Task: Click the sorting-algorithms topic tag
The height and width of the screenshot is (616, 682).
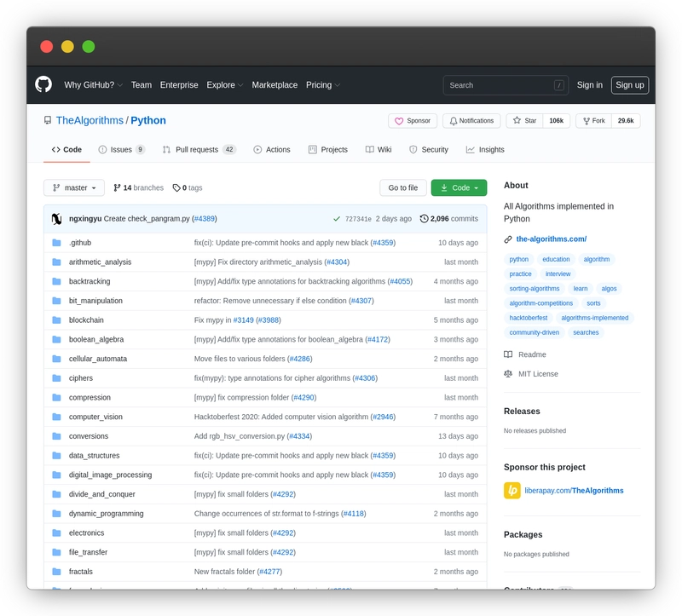Action: (x=535, y=289)
